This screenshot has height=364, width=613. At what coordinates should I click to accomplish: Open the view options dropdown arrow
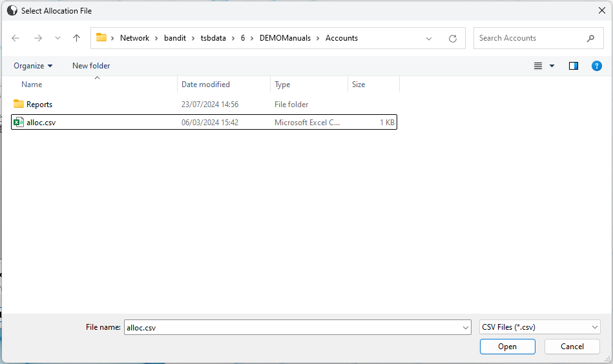click(x=552, y=66)
